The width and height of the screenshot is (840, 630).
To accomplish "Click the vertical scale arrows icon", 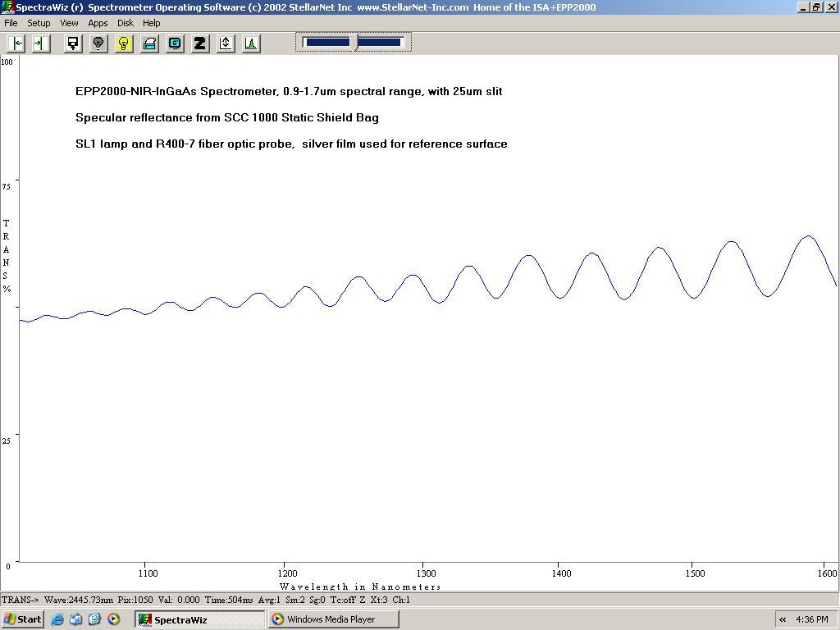I will 226,43.
